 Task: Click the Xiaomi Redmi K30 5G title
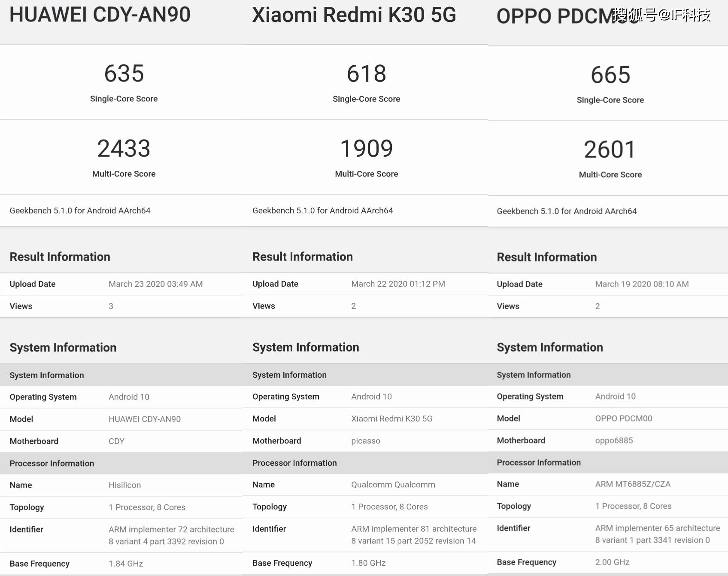pos(354,15)
